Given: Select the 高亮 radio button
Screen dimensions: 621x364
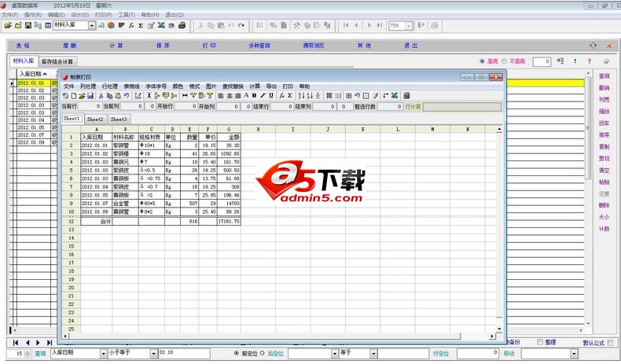Looking at the screenshot, I should (x=482, y=61).
